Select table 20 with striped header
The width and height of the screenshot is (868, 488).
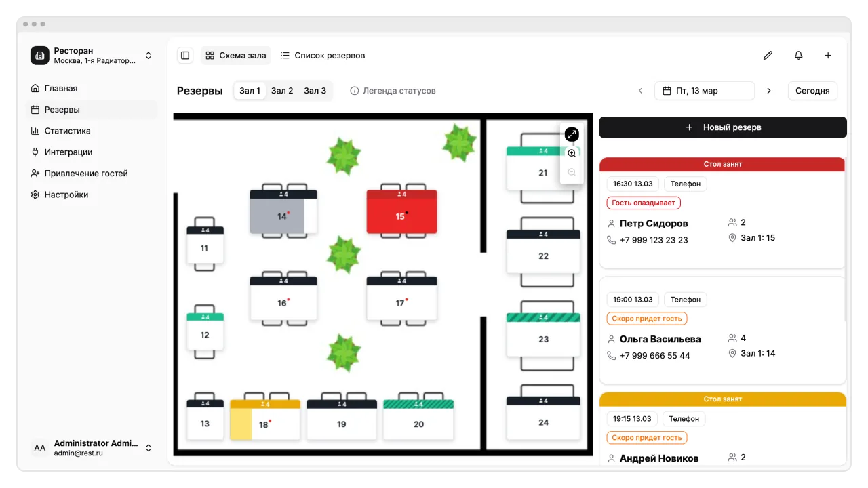418,420
